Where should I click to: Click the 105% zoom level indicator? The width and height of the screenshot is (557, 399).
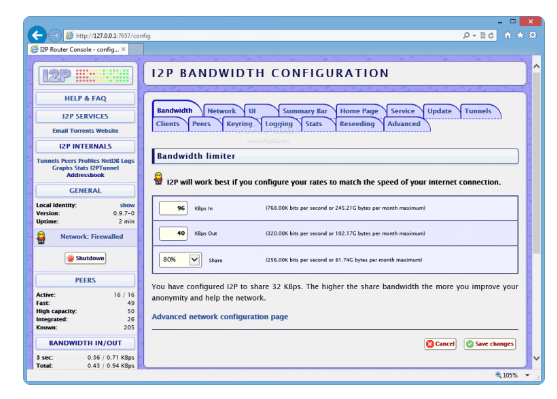pyautogui.click(x=507, y=375)
